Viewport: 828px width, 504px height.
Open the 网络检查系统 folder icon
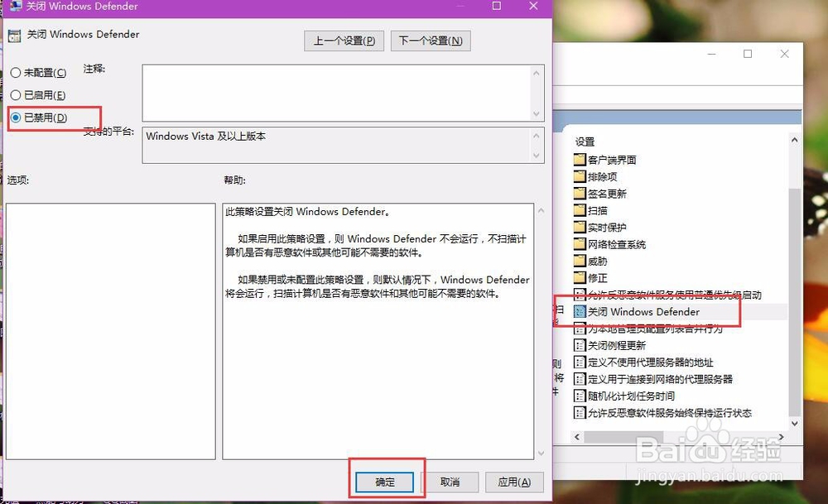point(580,244)
